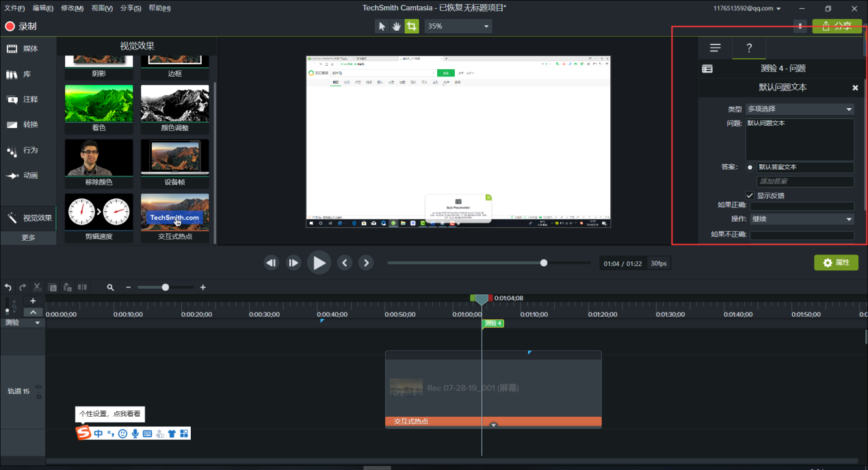Open the 文件(F) menu
Viewport: 868px width, 470px height.
coord(14,8)
